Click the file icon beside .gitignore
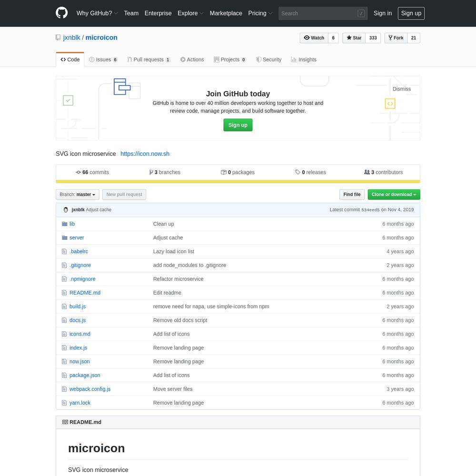Image resolution: width=476 pixels, height=476 pixels. point(64,265)
